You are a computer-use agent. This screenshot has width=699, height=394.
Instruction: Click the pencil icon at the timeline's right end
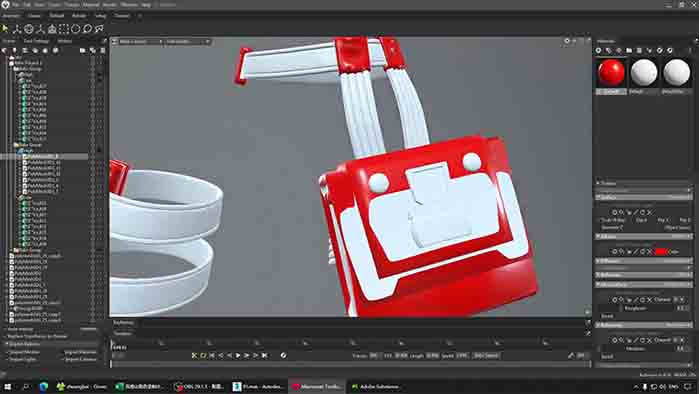(x=571, y=355)
